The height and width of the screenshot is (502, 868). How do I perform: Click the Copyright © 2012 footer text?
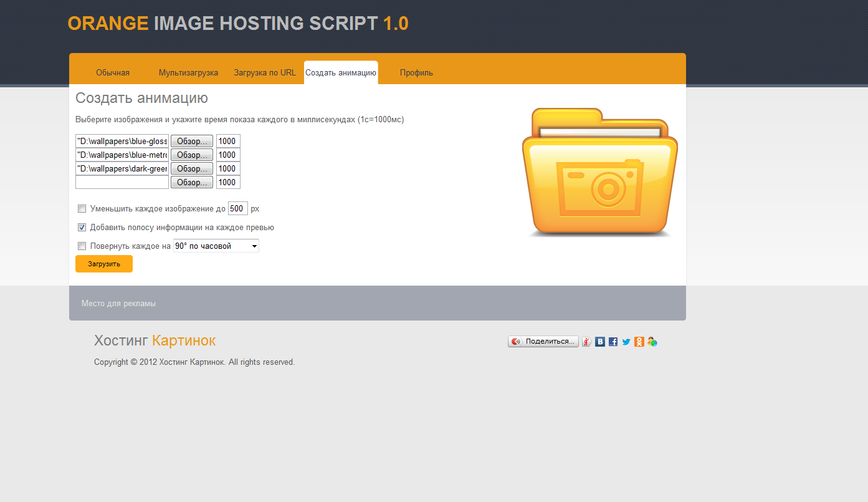point(194,362)
